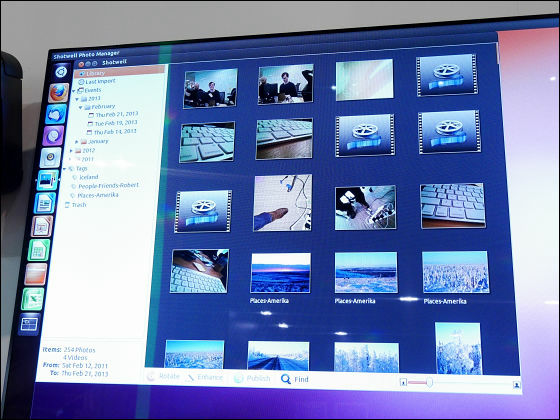Image resolution: width=560 pixels, height=420 pixels.
Task: Open the workspace switcher in the launcher
Action: [x=29, y=324]
